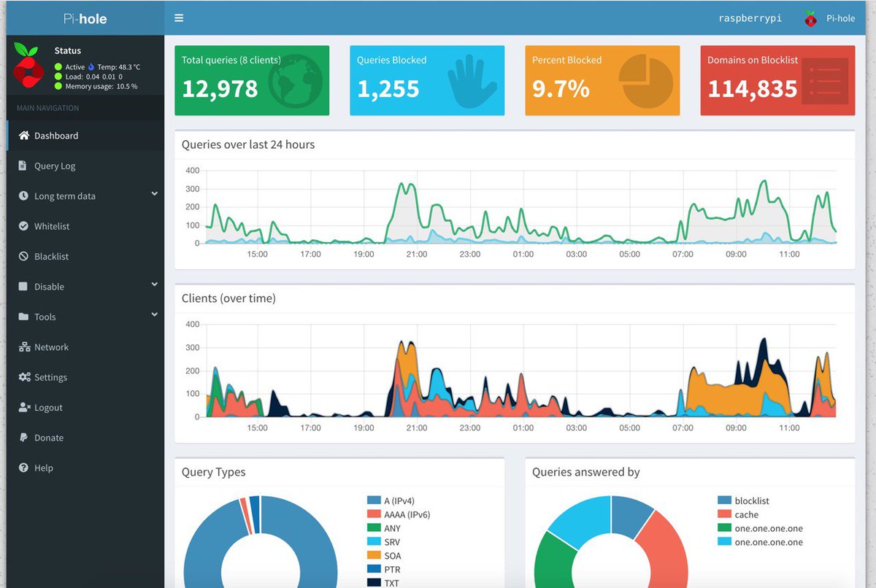Click the green dot next to Active
This screenshot has width=876, height=588.
click(x=58, y=67)
